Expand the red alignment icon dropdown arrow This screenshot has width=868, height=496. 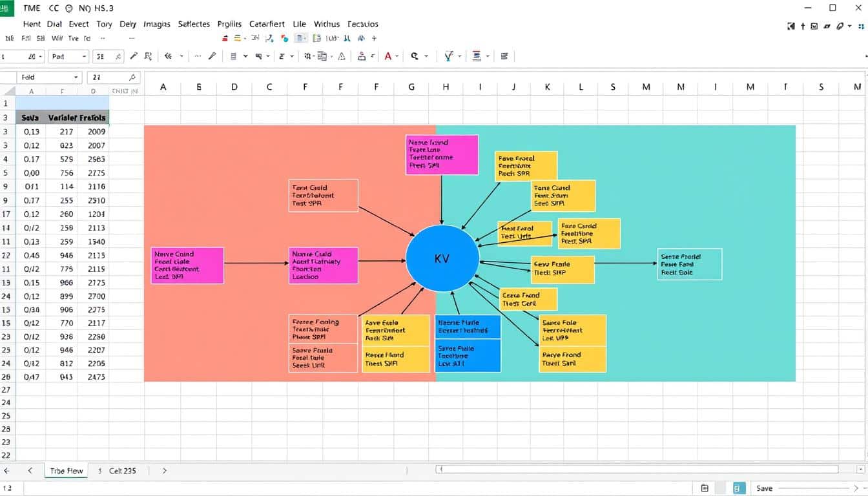tap(488, 57)
